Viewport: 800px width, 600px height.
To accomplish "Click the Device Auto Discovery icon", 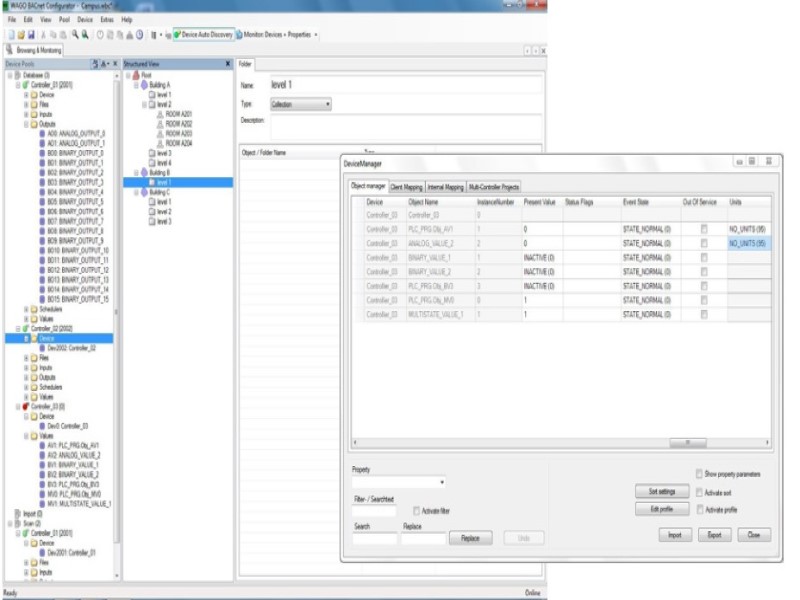I will [177, 35].
